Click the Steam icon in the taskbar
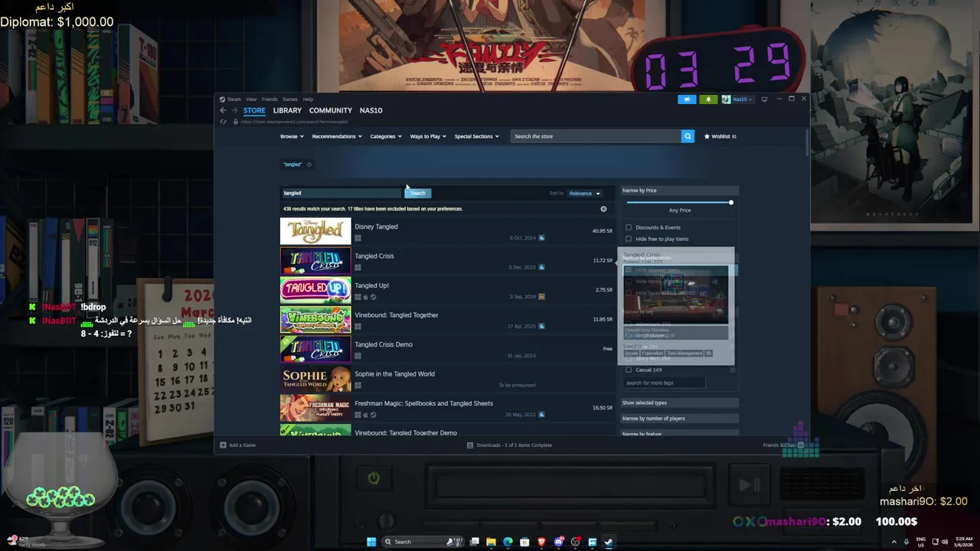This screenshot has width=980, height=551. pos(609,542)
